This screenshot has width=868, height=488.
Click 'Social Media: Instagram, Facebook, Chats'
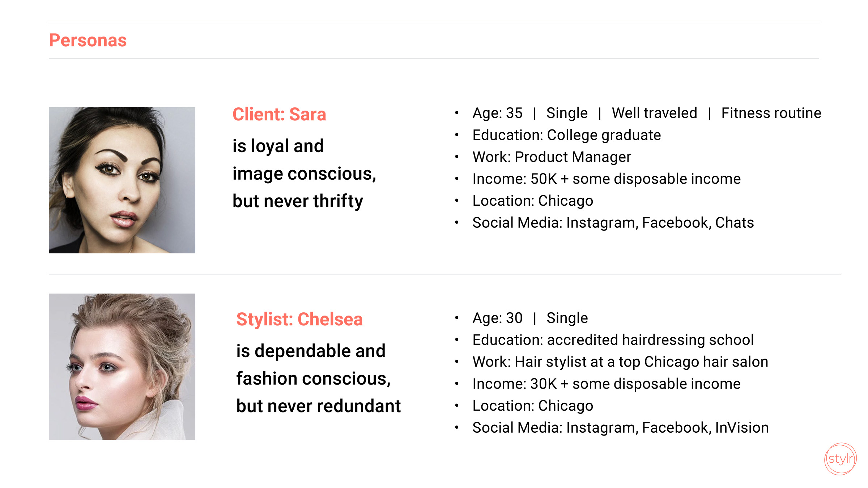tap(613, 223)
